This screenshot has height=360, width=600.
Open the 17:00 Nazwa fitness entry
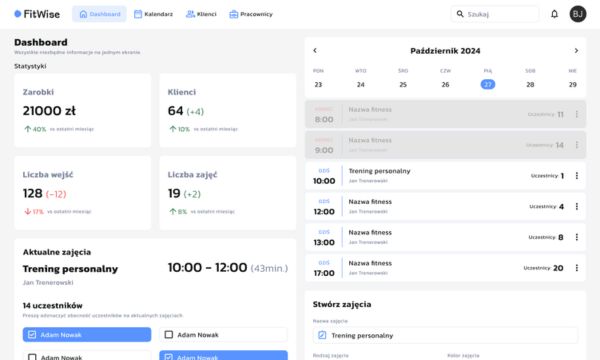click(445, 268)
